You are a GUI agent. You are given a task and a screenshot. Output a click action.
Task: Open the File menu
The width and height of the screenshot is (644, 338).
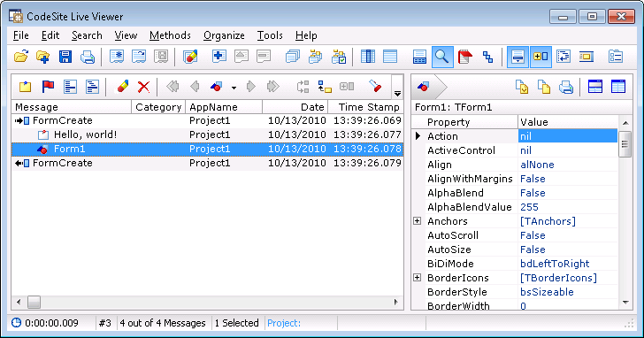pyautogui.click(x=21, y=35)
